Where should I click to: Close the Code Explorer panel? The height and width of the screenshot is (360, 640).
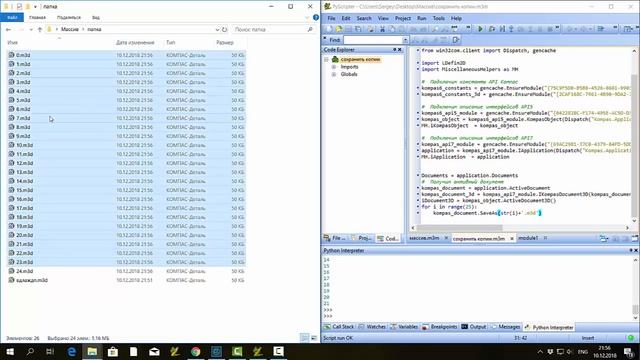400,50
